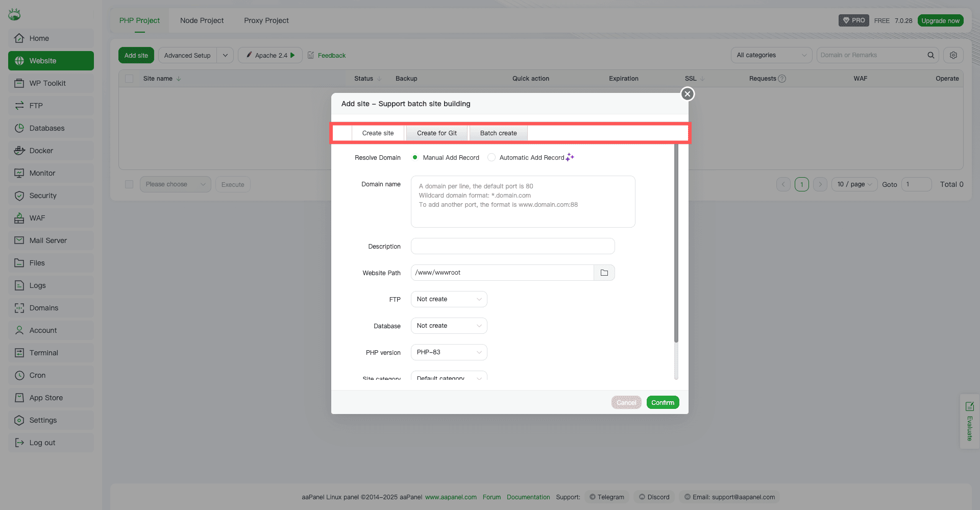
Task: Select Manual Add Record radio button
Action: (x=415, y=158)
